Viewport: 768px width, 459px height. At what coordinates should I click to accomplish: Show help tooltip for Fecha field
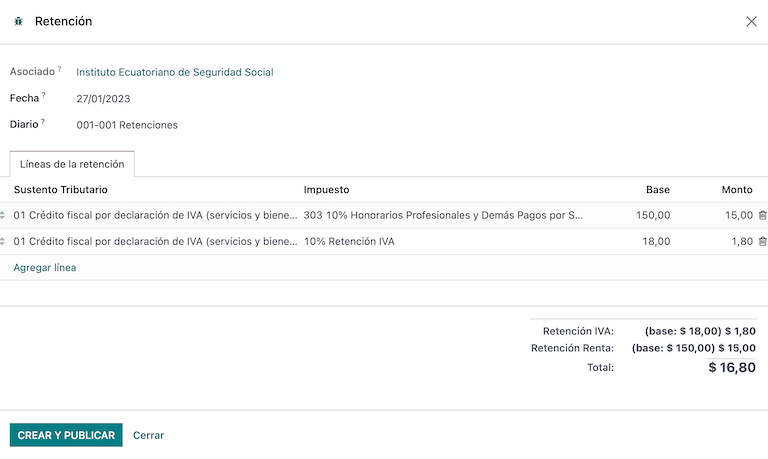pyautogui.click(x=44, y=95)
